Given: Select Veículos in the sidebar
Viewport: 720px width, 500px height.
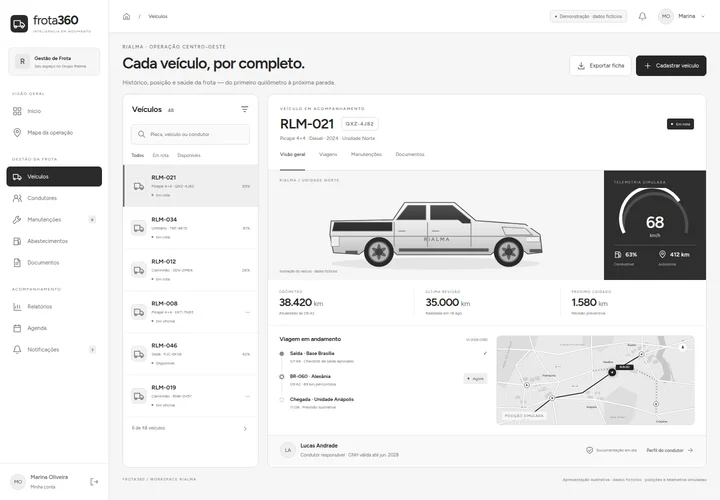Looking at the screenshot, I should point(54,176).
